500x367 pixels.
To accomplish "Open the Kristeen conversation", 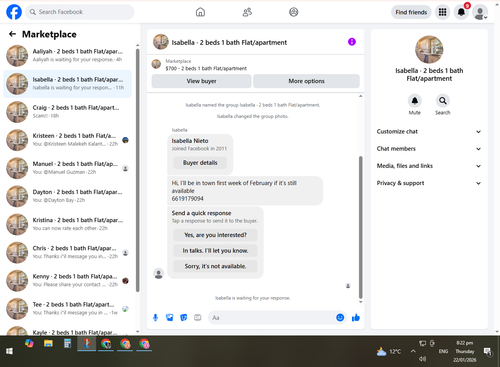I will (67, 140).
